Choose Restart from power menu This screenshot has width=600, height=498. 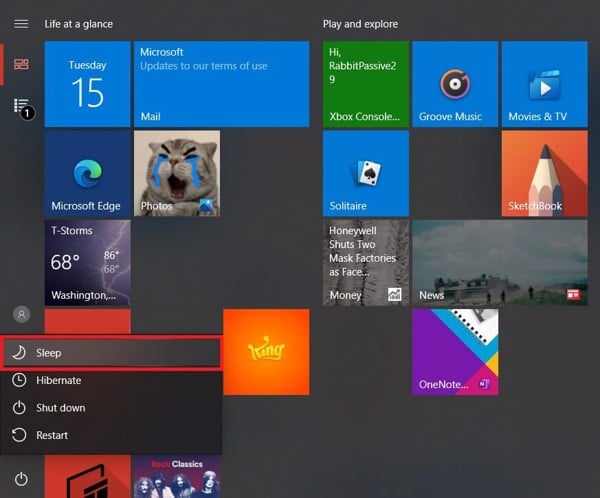tap(111, 435)
